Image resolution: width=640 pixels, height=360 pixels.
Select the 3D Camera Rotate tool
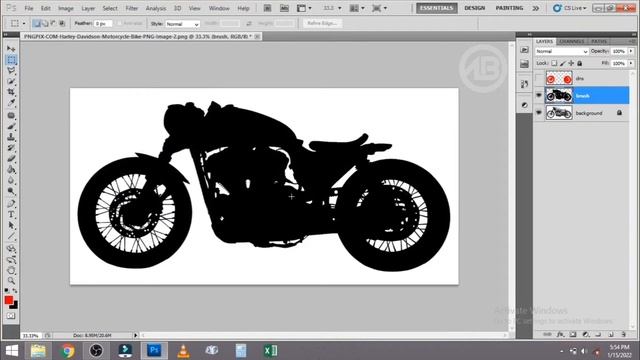pos(11,259)
